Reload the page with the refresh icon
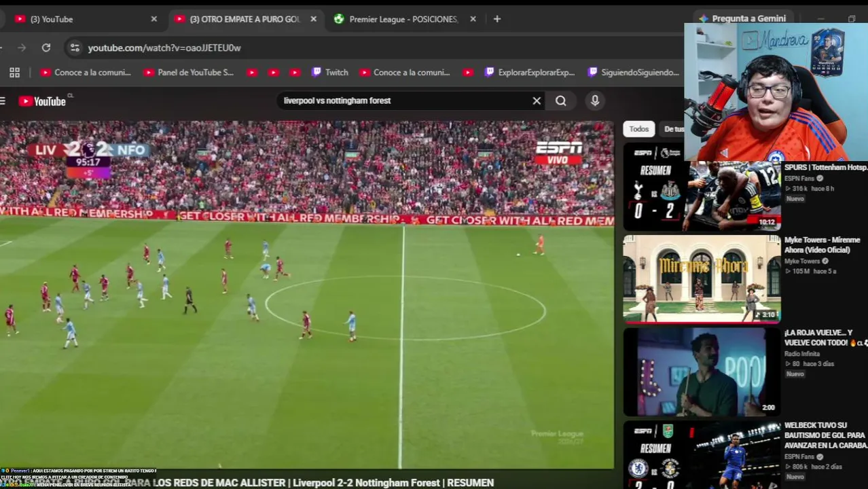The image size is (868, 489). pyautogui.click(x=46, y=48)
